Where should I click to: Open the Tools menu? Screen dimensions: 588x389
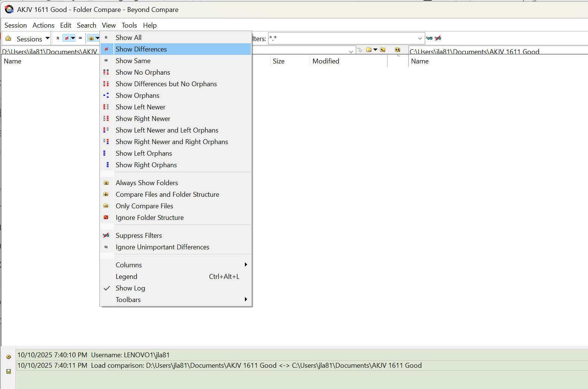click(x=129, y=25)
